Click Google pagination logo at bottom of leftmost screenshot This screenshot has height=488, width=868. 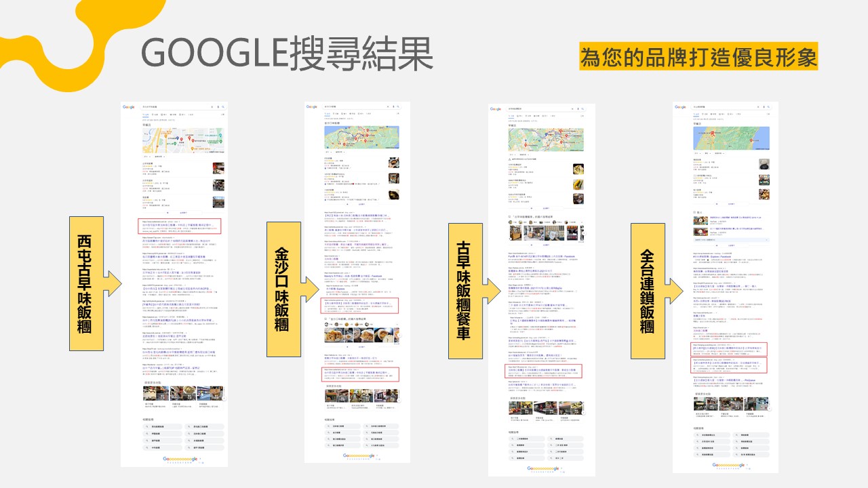coord(174,459)
